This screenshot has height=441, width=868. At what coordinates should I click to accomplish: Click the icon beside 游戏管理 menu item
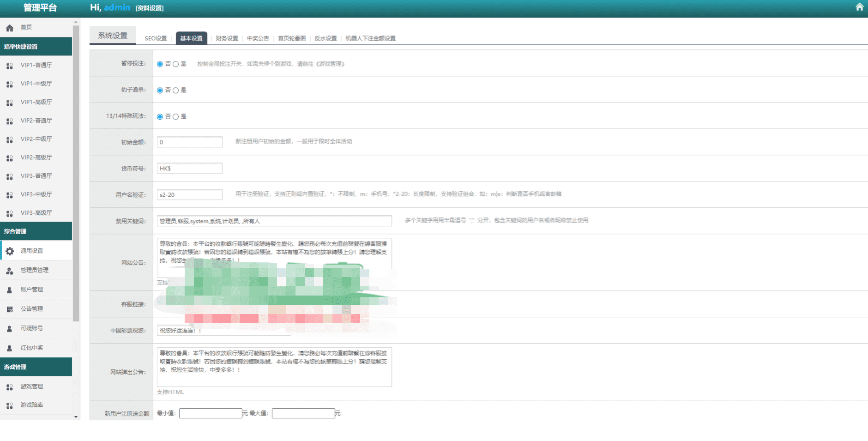tap(10, 387)
